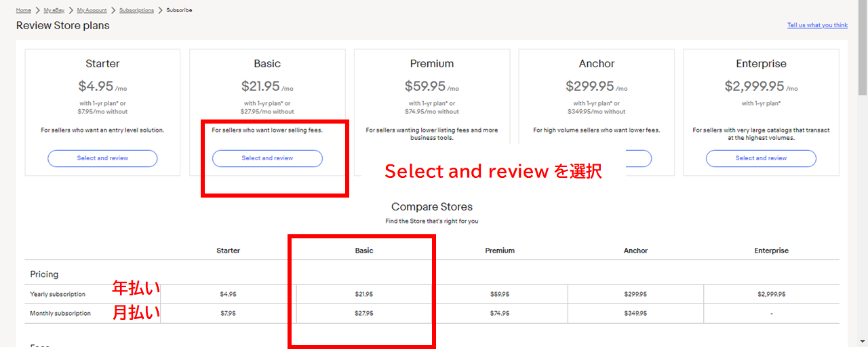Image resolution: width=868 pixels, height=349 pixels.
Task: Click the scrollbar down arrow
Action: click(863, 342)
